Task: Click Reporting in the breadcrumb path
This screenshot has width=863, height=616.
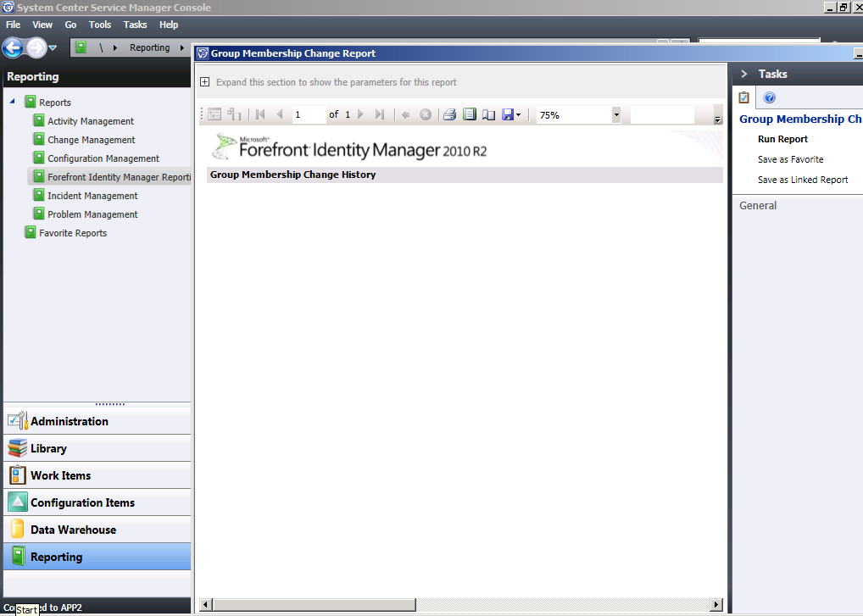Action: click(x=150, y=47)
